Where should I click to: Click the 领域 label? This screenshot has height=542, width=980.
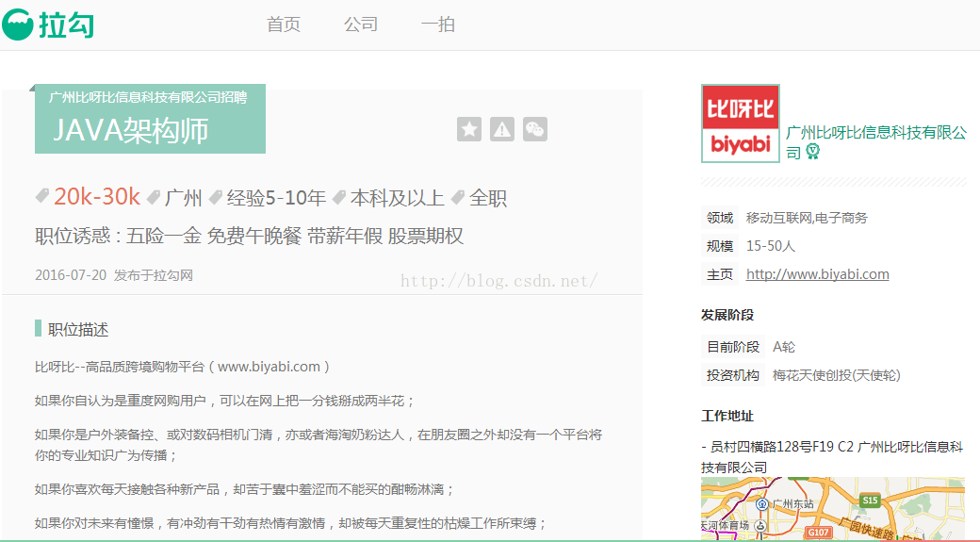point(720,218)
